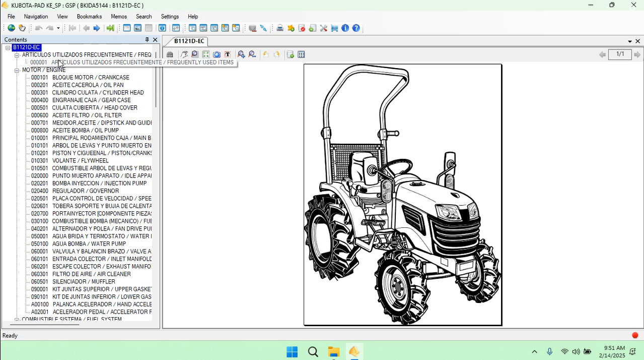Select 060301 FILTRO DE AIRE / AIR CLEANER
Viewport: 644px width, 360px height.
81,274
